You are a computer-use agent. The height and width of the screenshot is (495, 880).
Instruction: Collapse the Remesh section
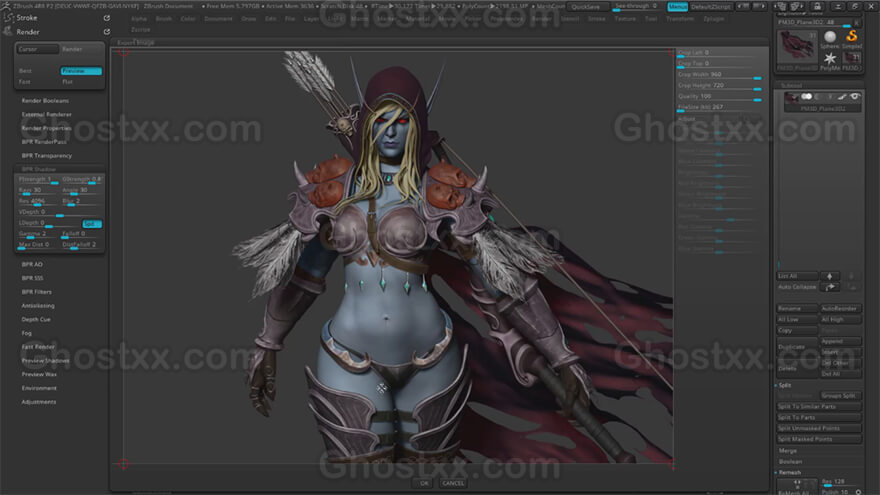[x=789, y=473]
